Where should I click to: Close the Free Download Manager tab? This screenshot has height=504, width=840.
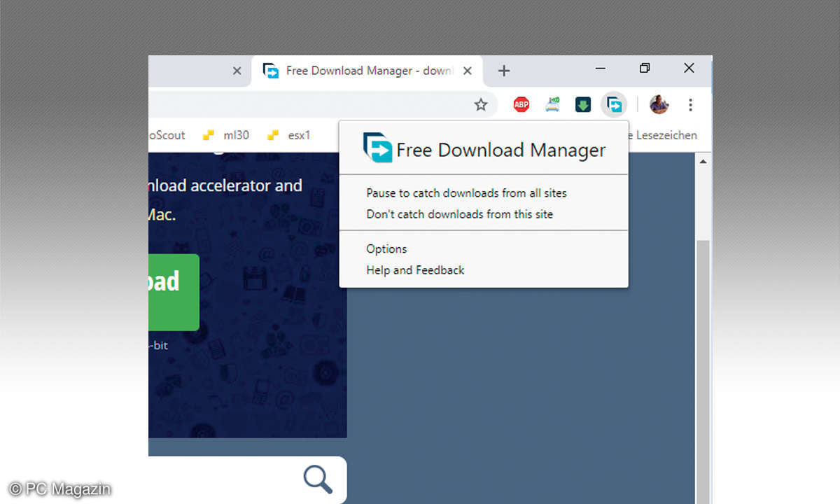tap(468, 71)
